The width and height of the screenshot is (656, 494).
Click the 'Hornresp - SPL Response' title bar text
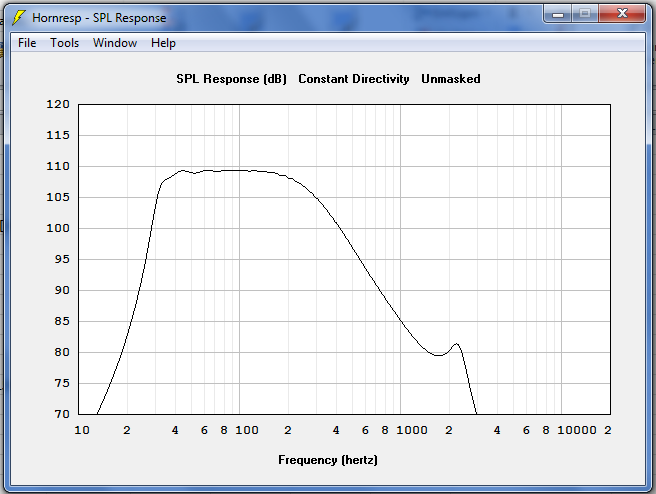pyautogui.click(x=99, y=18)
